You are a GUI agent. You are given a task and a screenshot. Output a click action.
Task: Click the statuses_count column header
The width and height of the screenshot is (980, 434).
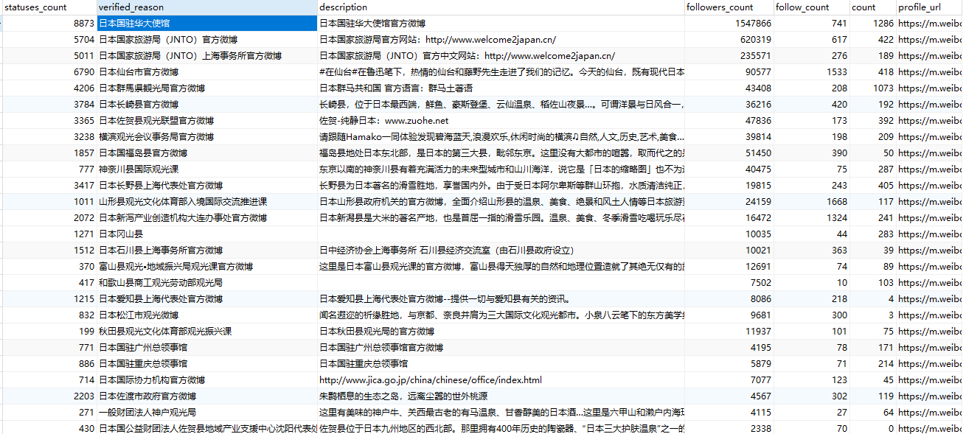(x=48, y=7)
